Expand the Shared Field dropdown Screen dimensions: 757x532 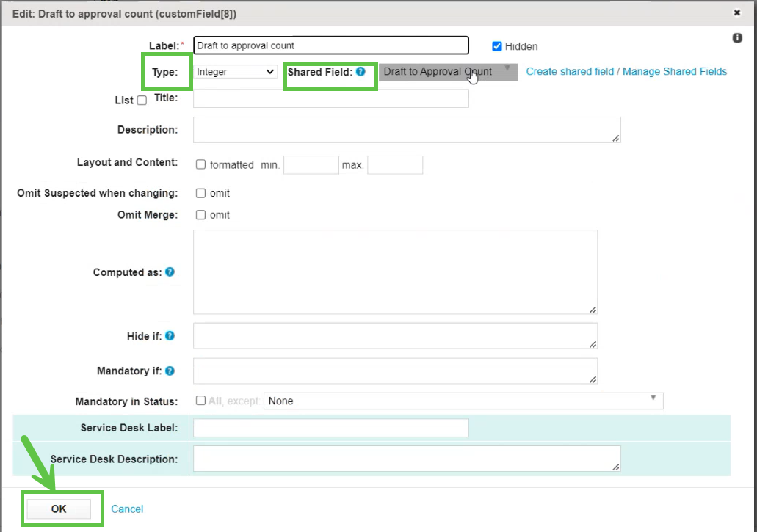448,72
